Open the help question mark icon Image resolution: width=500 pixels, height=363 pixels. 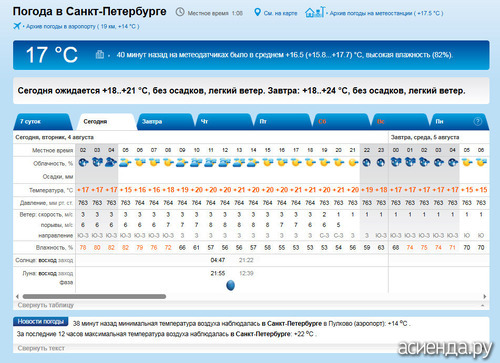point(478,121)
